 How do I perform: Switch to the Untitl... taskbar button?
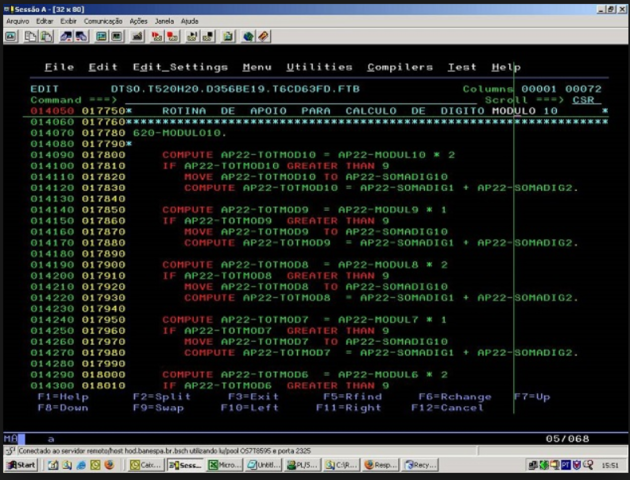[264, 465]
